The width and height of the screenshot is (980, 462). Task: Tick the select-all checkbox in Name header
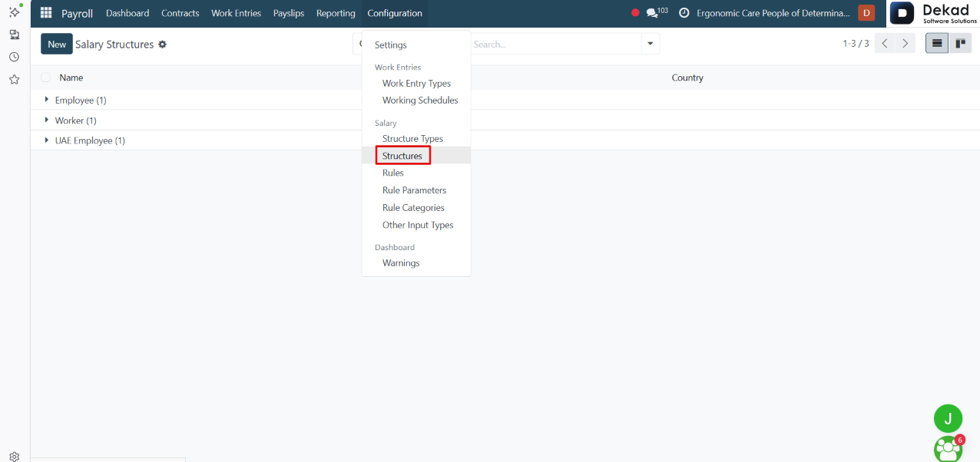pyautogui.click(x=45, y=78)
